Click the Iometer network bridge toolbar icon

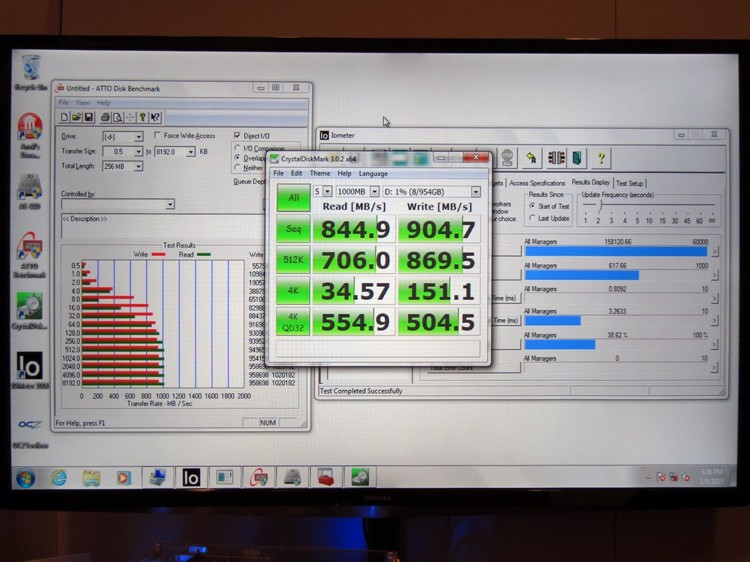coord(555,157)
